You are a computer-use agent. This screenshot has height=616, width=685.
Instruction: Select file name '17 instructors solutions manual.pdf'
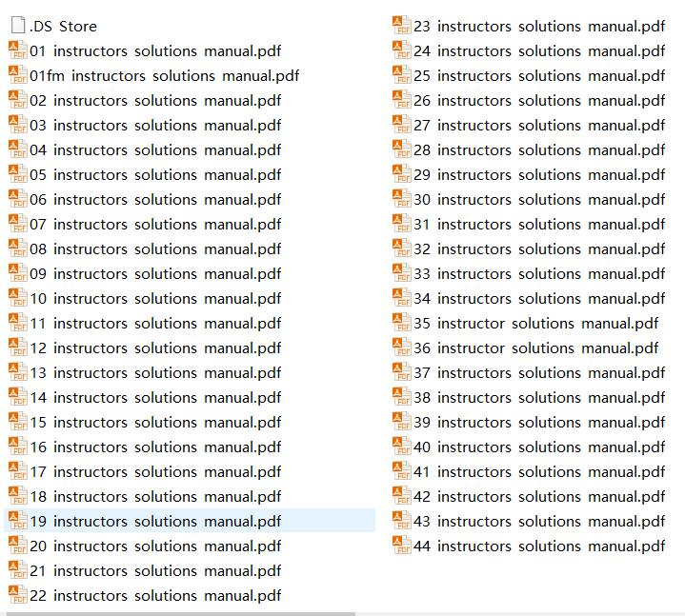click(155, 472)
